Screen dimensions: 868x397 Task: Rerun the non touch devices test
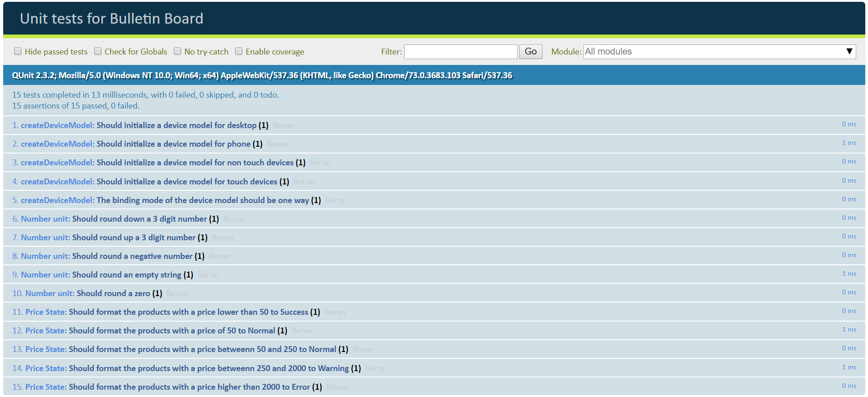pos(320,163)
